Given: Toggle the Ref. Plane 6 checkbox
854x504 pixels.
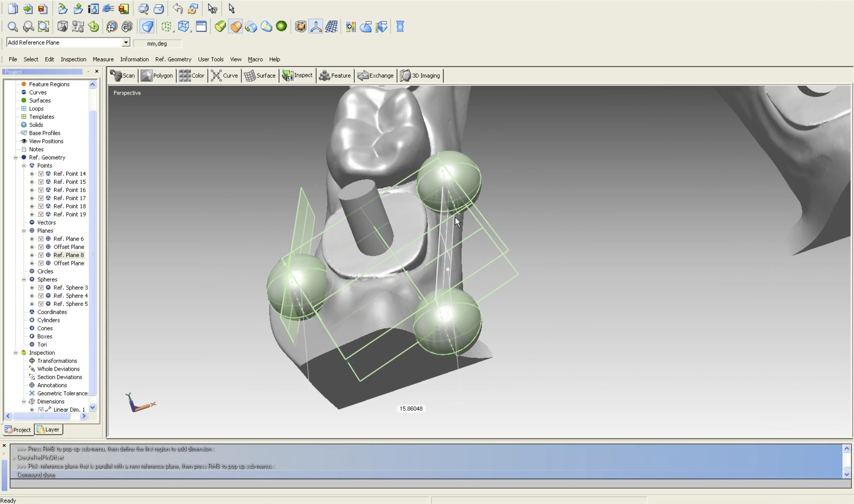Looking at the screenshot, I should tap(41, 239).
